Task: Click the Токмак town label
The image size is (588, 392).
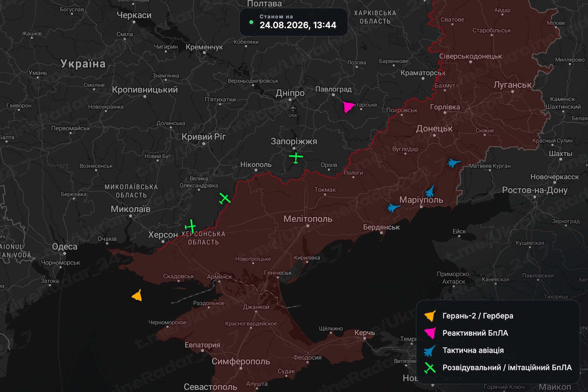Action: pyautogui.click(x=325, y=190)
